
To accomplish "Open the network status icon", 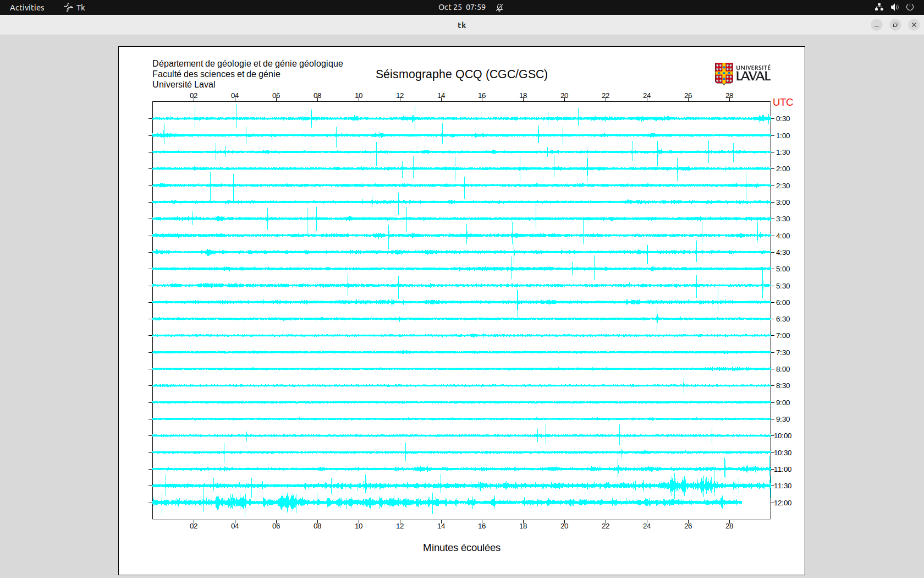I will [x=879, y=7].
